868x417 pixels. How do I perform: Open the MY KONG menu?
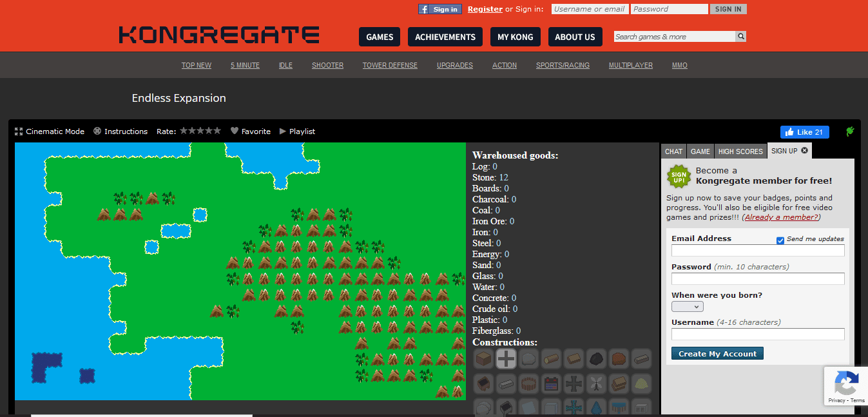[x=516, y=37]
